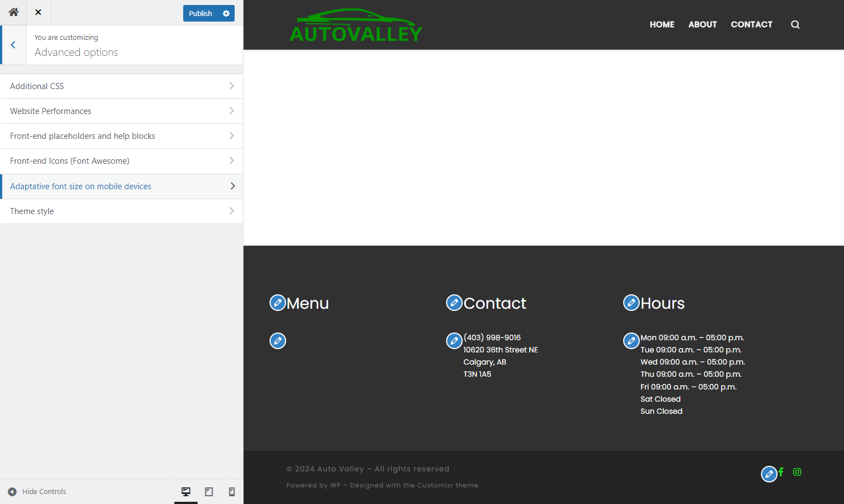This screenshot has width=844, height=504.
Task: Expand the Additional CSS section
Action: 122,86
